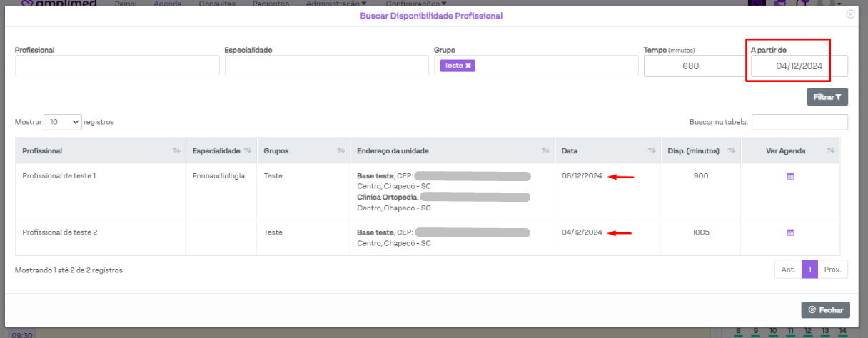Click the Filtrar button
868x338 pixels.
pyautogui.click(x=827, y=97)
